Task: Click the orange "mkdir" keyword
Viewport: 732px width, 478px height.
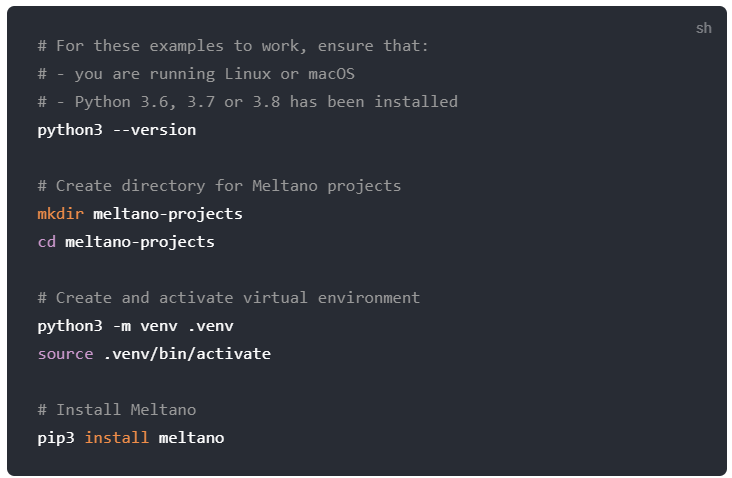Action: 60,214
